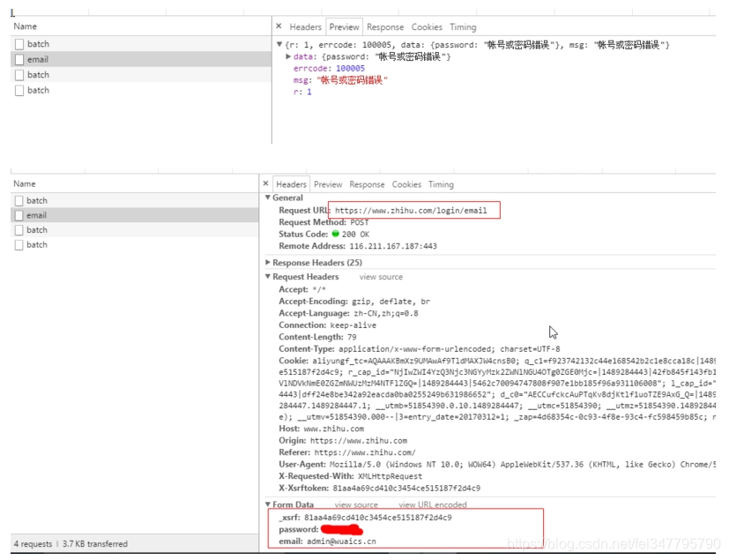Click the errcode value 100005
This screenshot has width=729, height=560.
tap(351, 69)
